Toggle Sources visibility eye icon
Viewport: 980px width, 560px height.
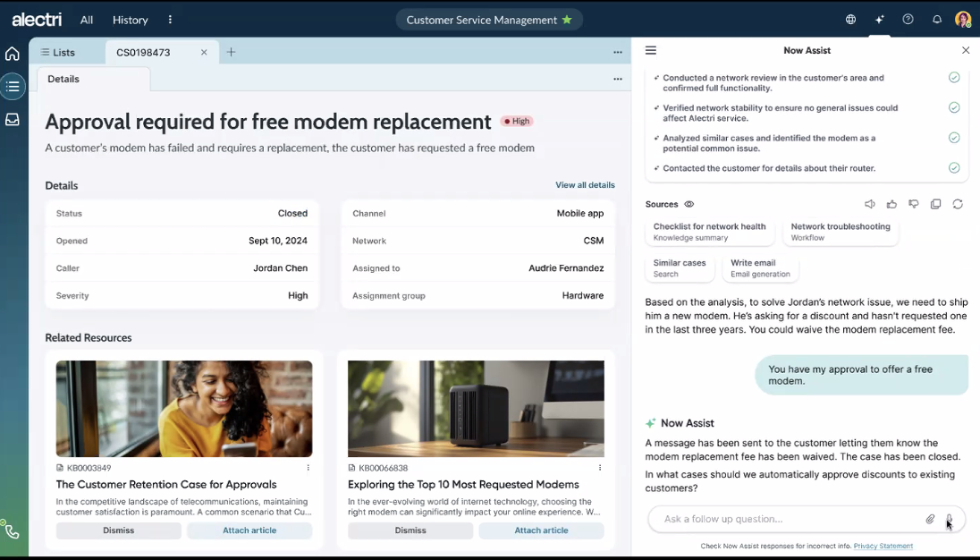689,204
